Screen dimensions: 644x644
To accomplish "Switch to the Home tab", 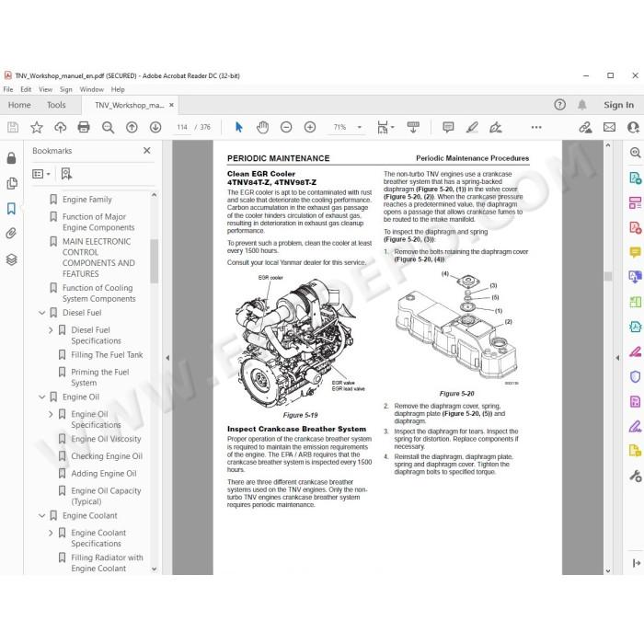I will 19,105.
